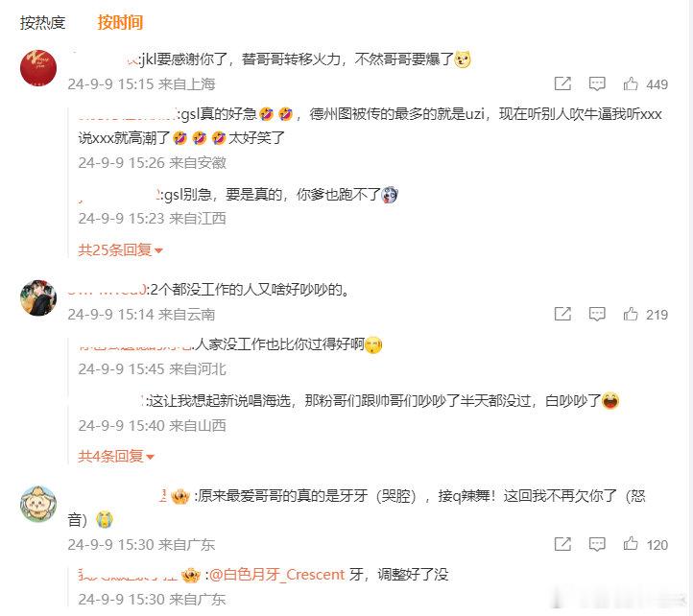Viewport: 693px width, 616px height.
Task: Reply to the comment with 120 likes
Action: tap(597, 544)
